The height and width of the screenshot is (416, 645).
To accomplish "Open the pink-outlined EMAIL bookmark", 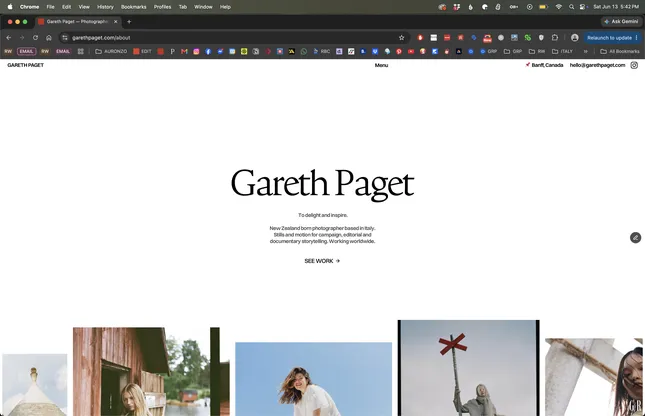I will click(x=26, y=51).
